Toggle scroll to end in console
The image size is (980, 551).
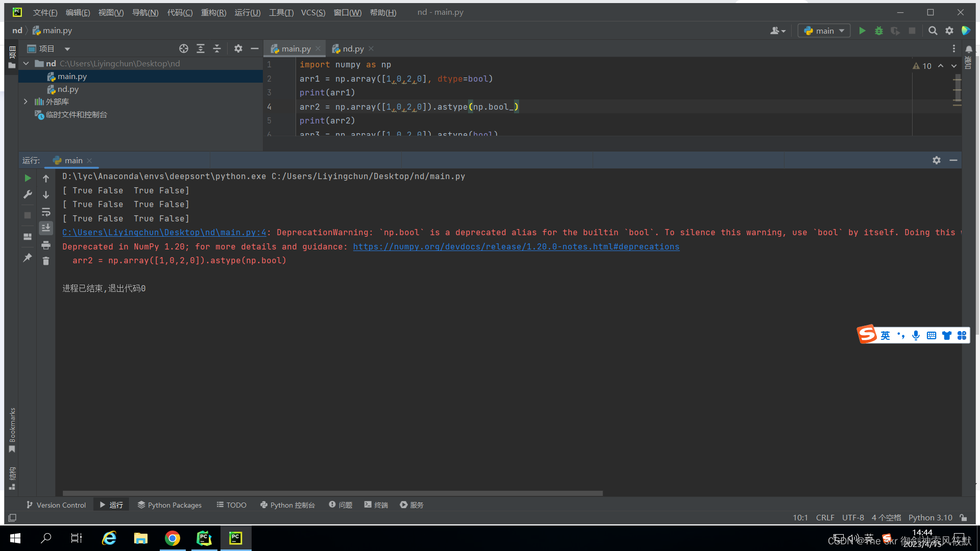(x=46, y=228)
